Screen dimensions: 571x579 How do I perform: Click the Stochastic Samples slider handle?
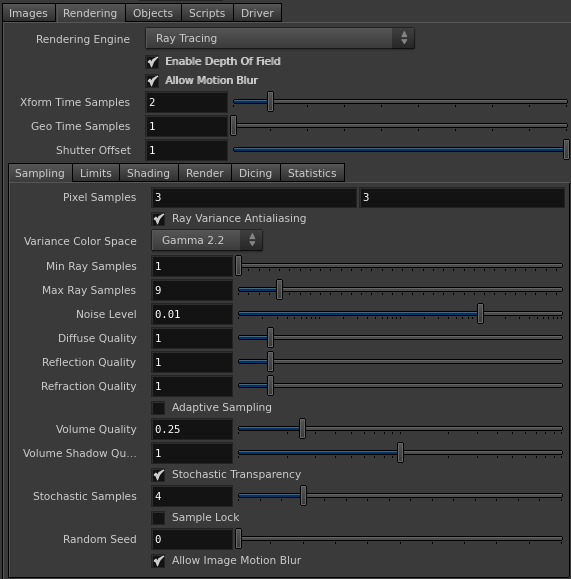pos(303,495)
